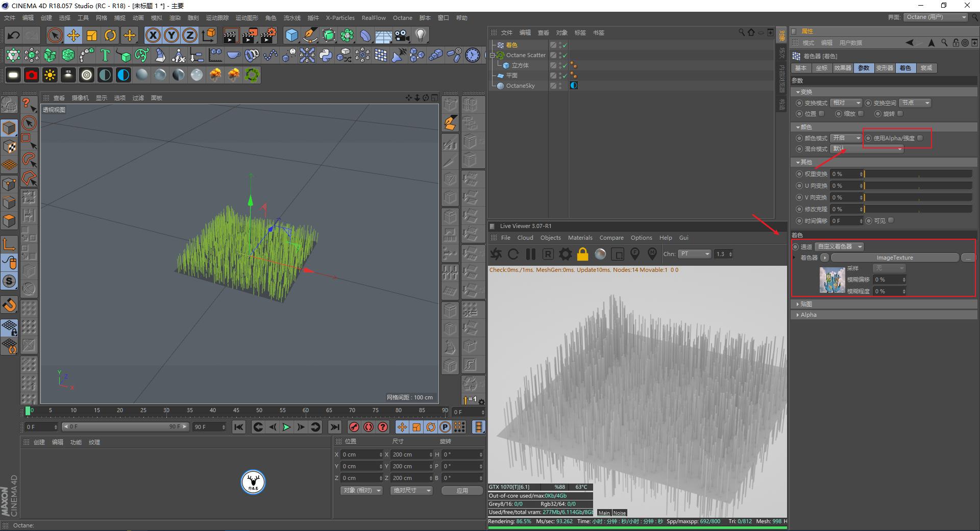Click the 应用 button
Image resolution: width=980 pixels, height=531 pixels.
462,491
